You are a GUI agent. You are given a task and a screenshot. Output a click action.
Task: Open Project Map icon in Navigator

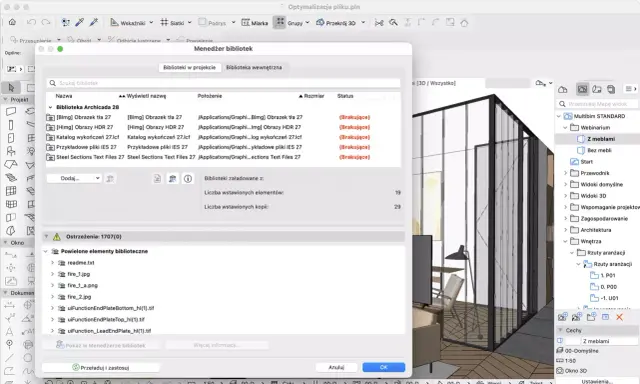(x=563, y=89)
